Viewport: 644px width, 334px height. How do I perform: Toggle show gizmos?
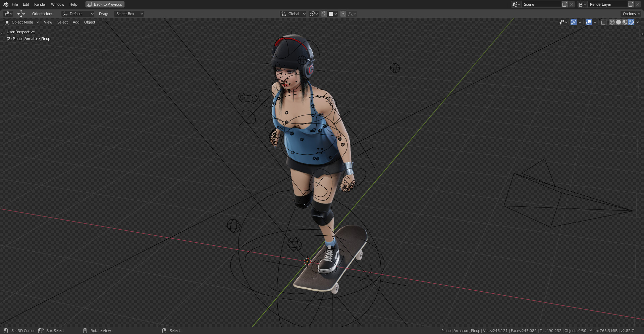coord(574,22)
